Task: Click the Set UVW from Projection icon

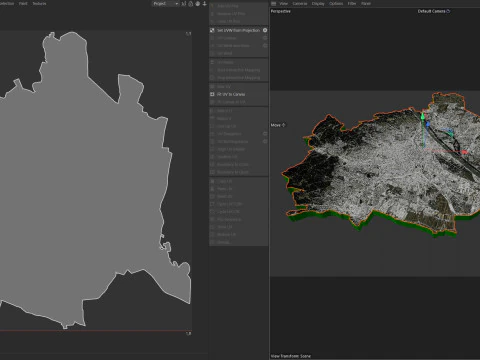Action: pos(212,30)
